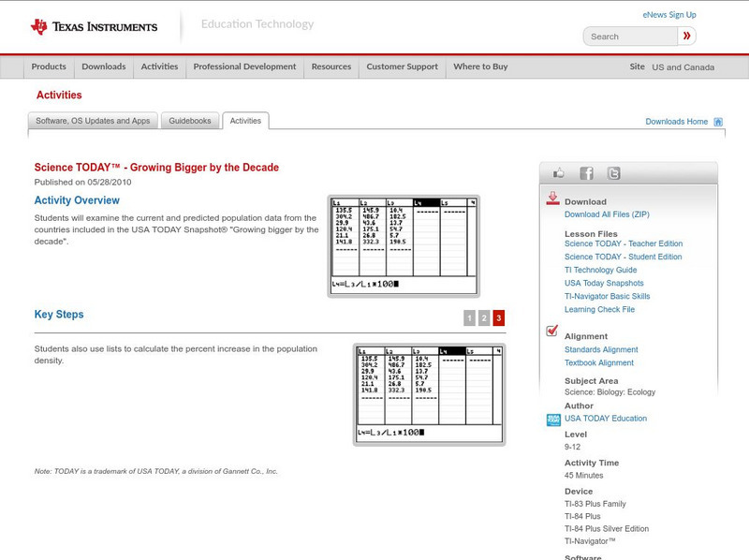
Task: Click the 'TI-83 Plus Family' device text
Action: pyautogui.click(x=595, y=504)
